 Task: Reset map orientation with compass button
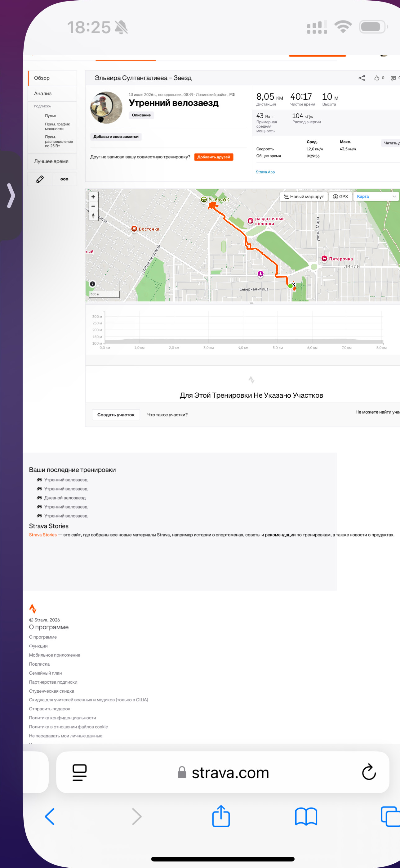pyautogui.click(x=93, y=216)
